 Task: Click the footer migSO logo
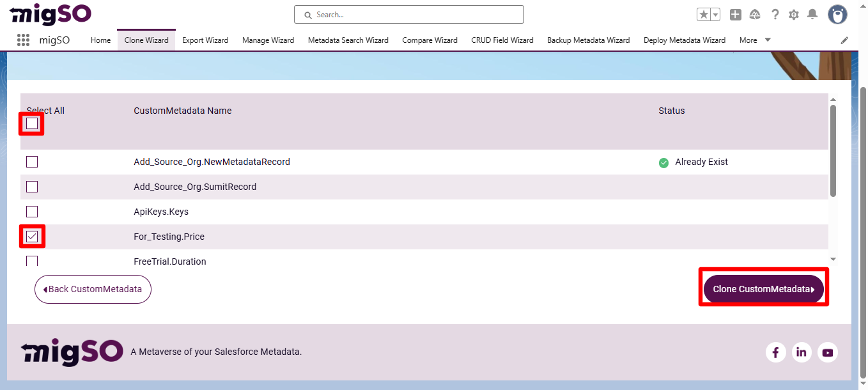click(72, 351)
